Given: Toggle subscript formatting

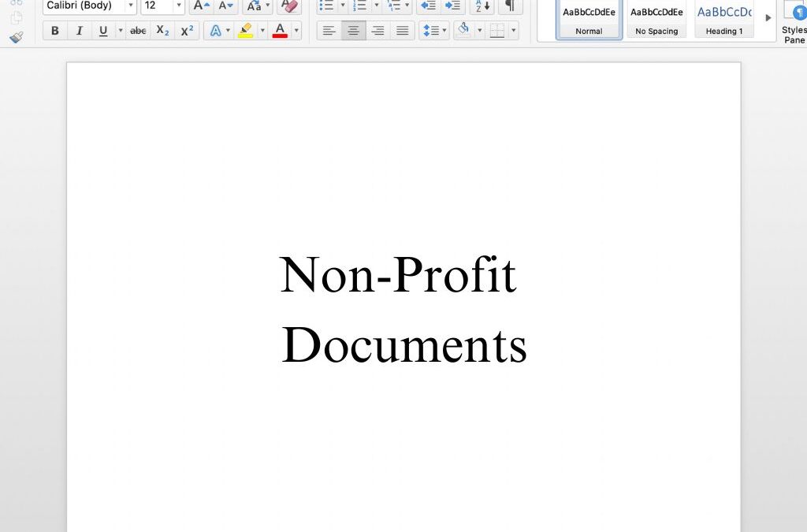Looking at the screenshot, I should 162,31.
